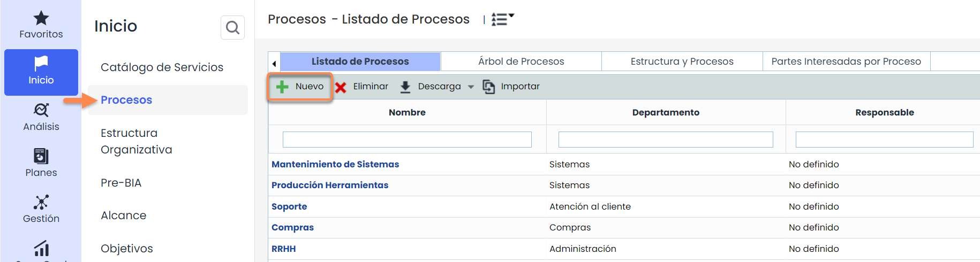Click the search magnifier icon
Image resolution: width=980 pixels, height=262 pixels.
point(232,27)
